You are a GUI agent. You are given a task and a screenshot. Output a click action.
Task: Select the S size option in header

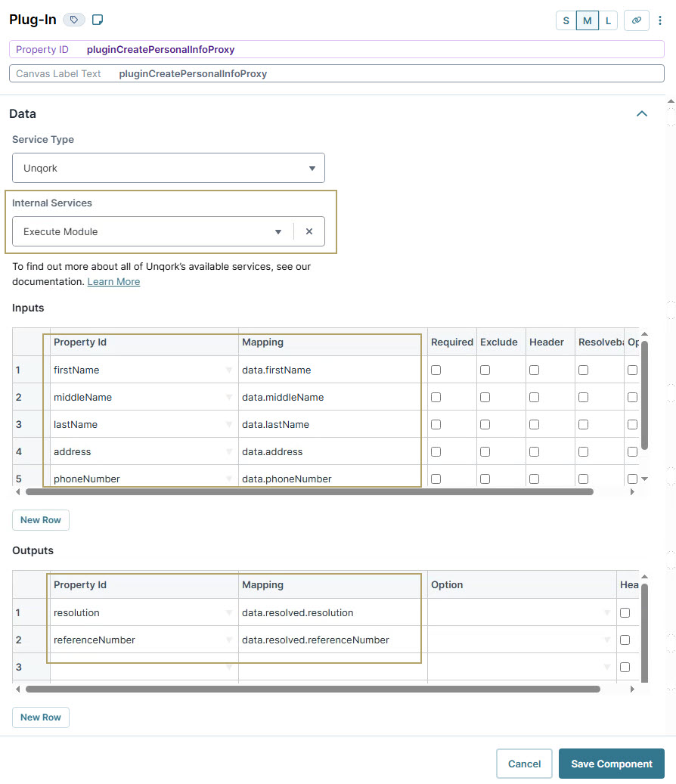coord(566,20)
